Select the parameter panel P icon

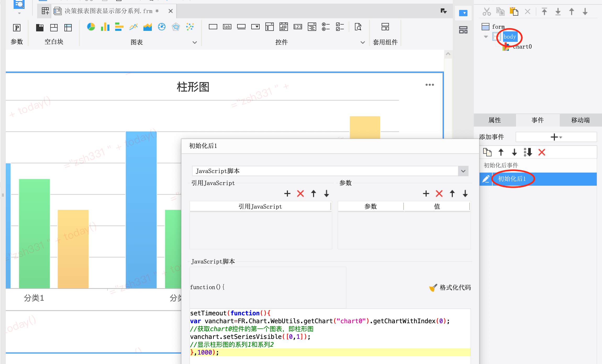[x=17, y=28]
